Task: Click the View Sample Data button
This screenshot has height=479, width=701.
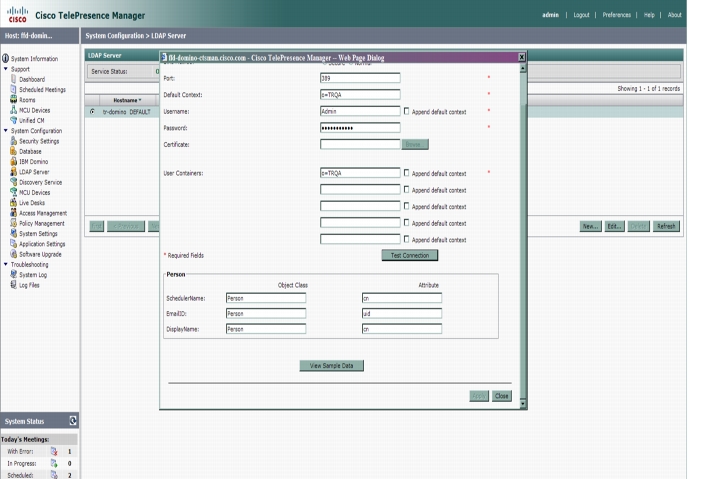Action: click(331, 365)
